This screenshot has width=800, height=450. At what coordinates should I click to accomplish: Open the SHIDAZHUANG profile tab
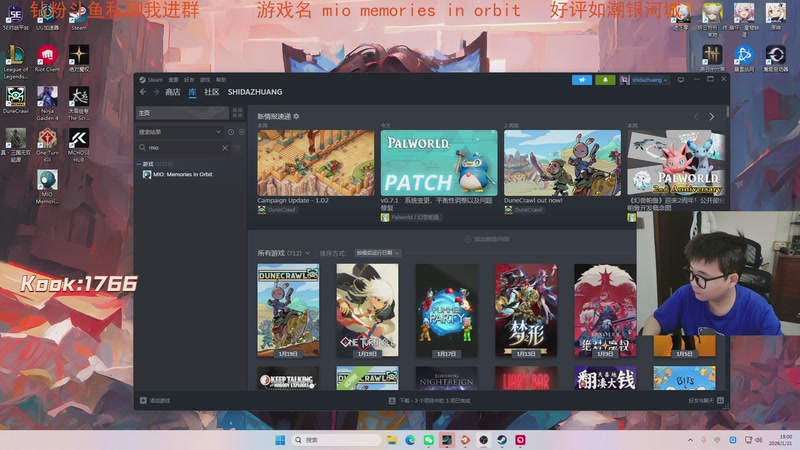(255, 92)
